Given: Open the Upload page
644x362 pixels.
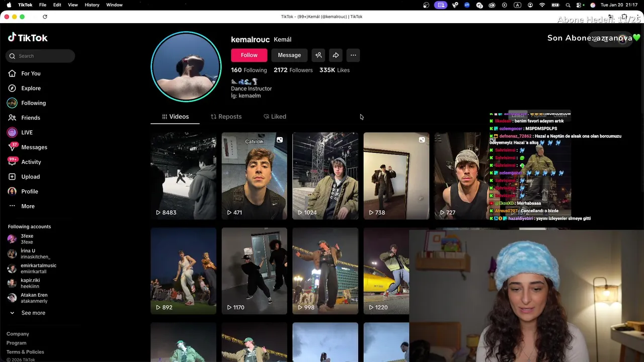Looking at the screenshot, I should click(x=24, y=176).
